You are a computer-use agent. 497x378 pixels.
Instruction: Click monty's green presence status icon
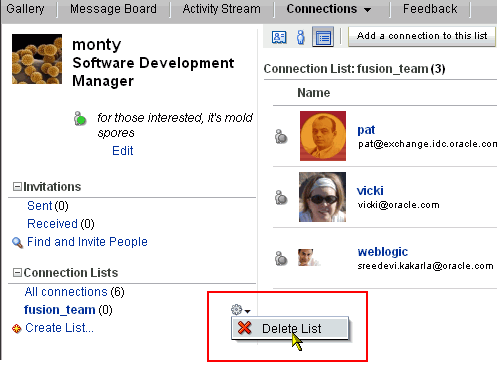pyautogui.click(x=80, y=119)
